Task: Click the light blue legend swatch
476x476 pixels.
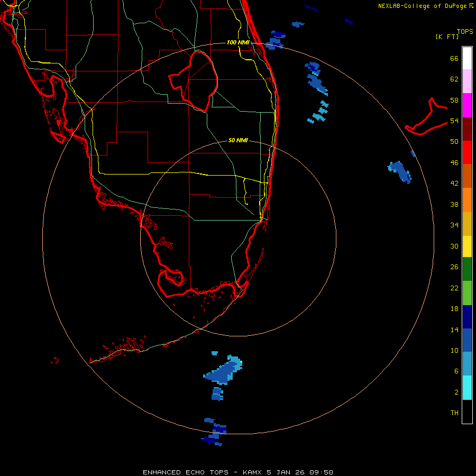Action: [467, 364]
